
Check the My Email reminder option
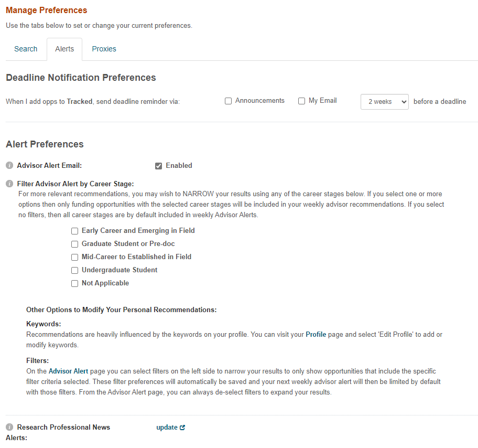point(302,101)
